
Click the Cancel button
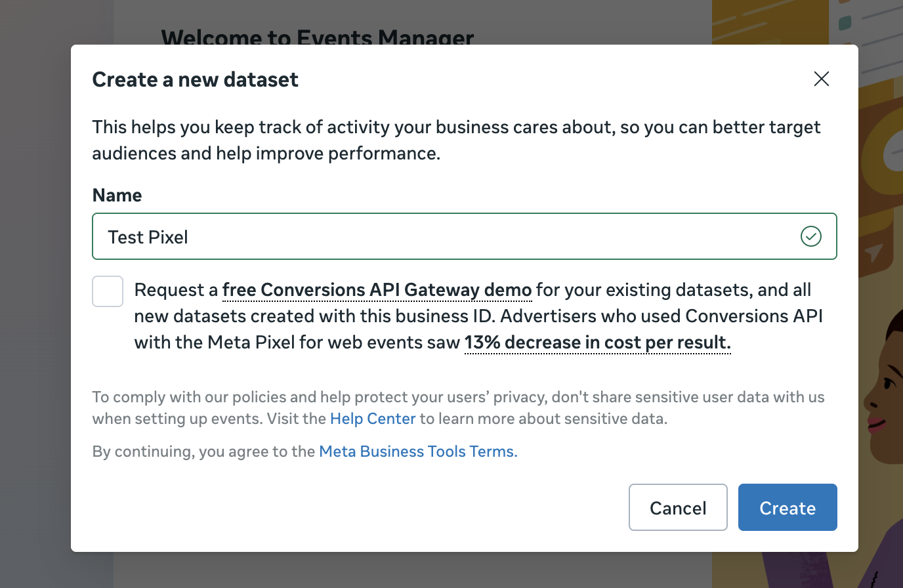pos(678,507)
